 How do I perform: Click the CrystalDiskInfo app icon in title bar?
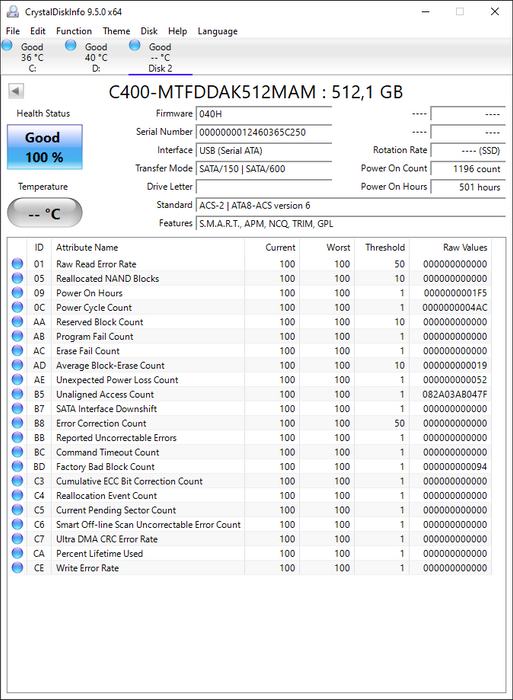click(13, 12)
